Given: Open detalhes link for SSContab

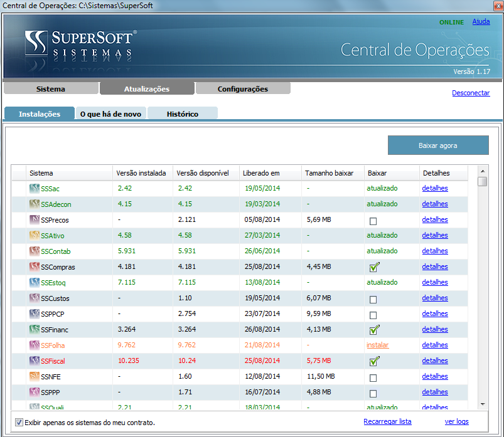Looking at the screenshot, I should pos(434,251).
